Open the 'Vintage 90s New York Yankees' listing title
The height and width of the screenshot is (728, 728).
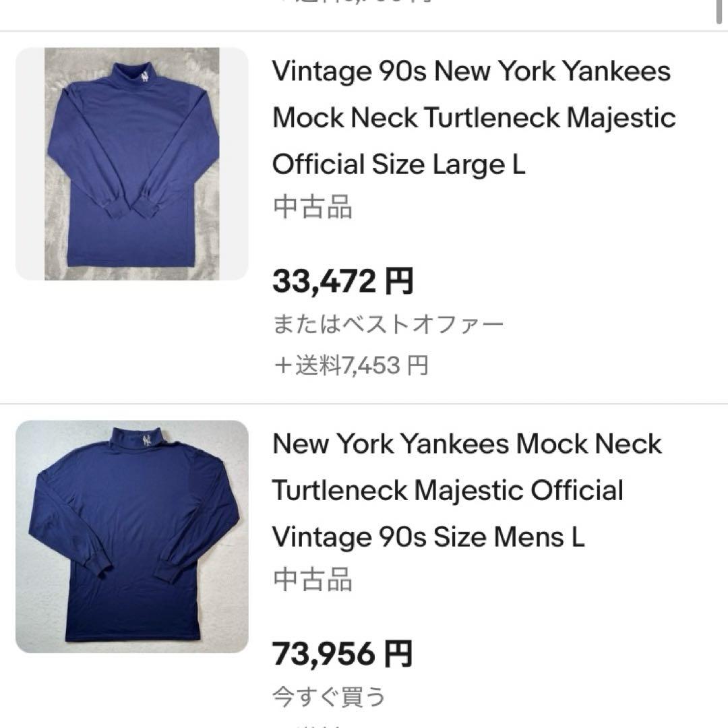[x=472, y=71]
